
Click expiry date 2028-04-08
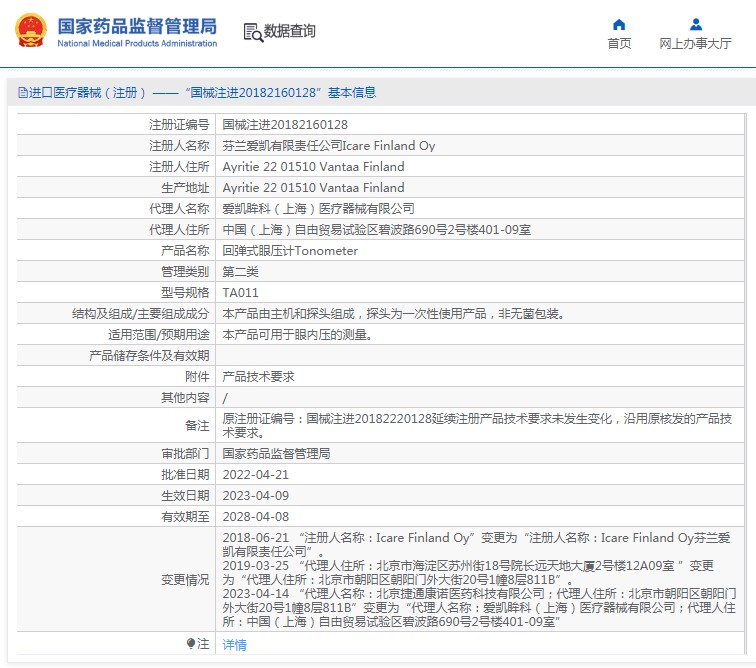click(256, 517)
